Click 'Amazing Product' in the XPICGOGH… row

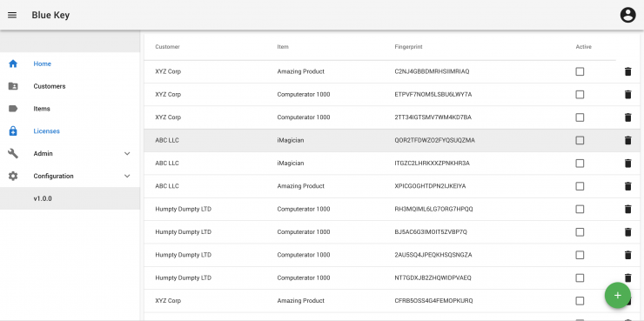pyautogui.click(x=300, y=186)
